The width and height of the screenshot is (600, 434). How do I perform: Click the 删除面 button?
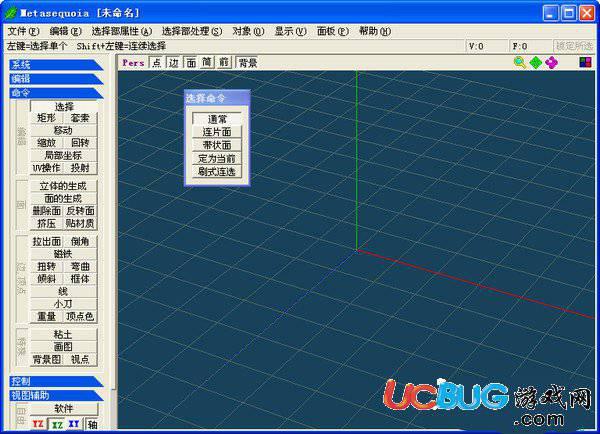(x=47, y=211)
